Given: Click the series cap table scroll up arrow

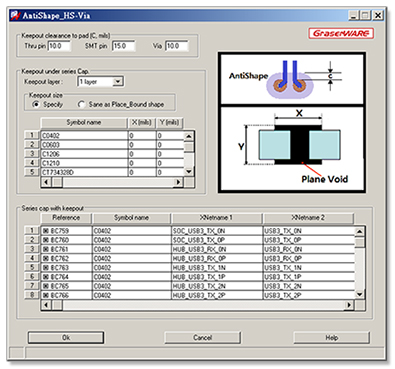Looking at the screenshot, I should 360,231.
